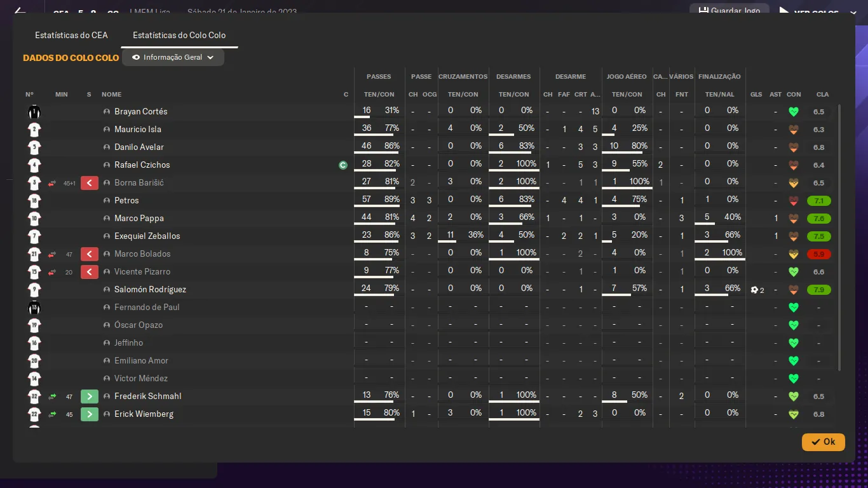Click Guardar Jogo button
This screenshot has width=868, height=488.
point(729,11)
